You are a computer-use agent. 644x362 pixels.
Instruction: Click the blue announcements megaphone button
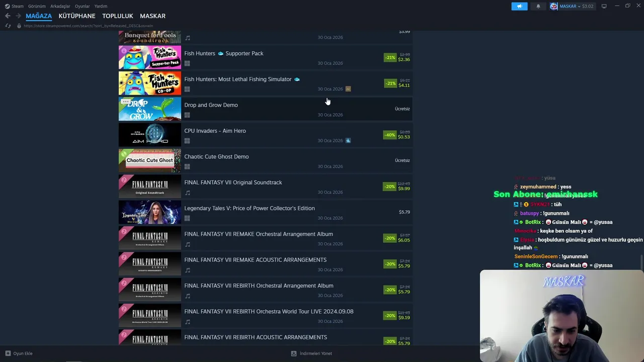coord(519,6)
